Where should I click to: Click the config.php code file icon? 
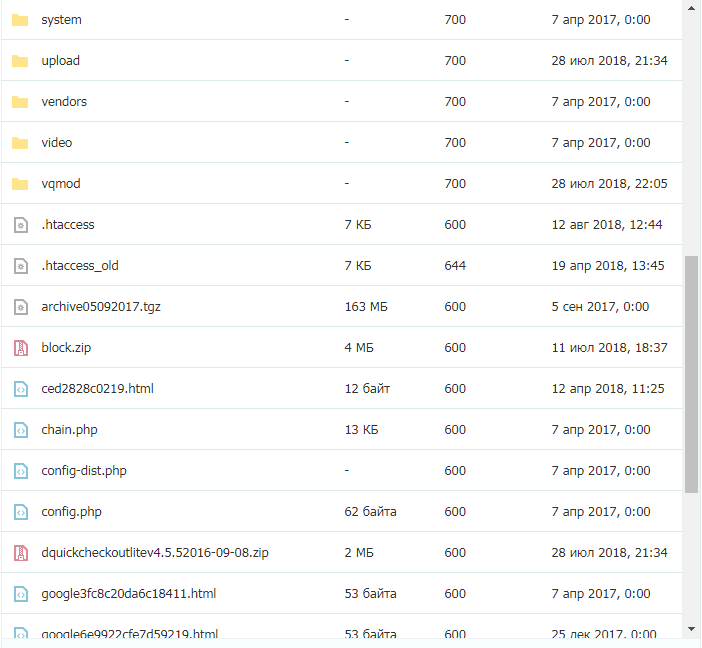pos(21,512)
